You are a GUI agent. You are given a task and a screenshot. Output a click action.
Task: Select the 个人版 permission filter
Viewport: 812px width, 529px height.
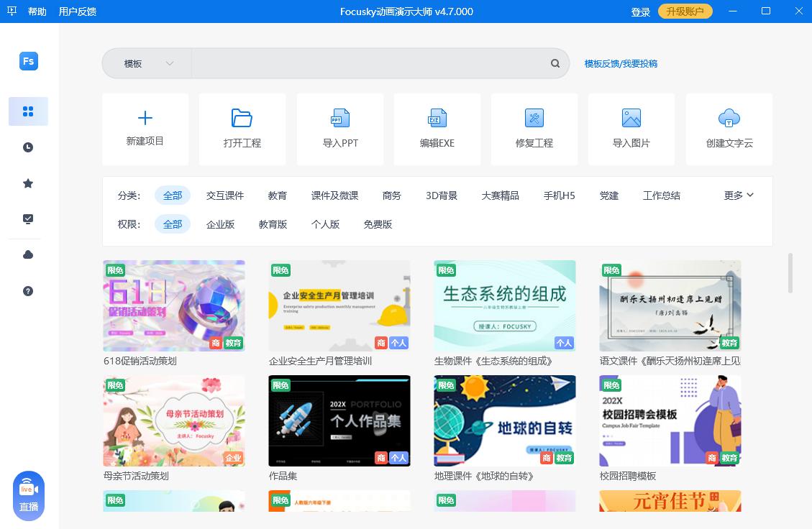(325, 224)
